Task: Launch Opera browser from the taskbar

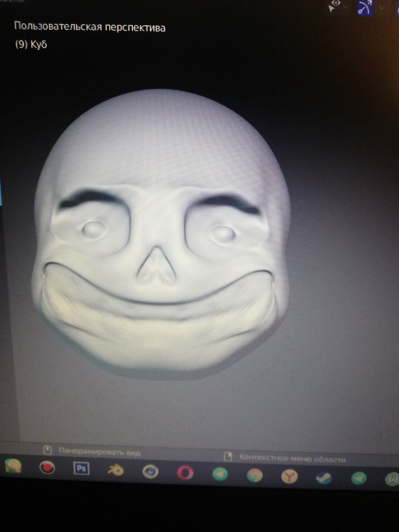Action: pos(185,473)
